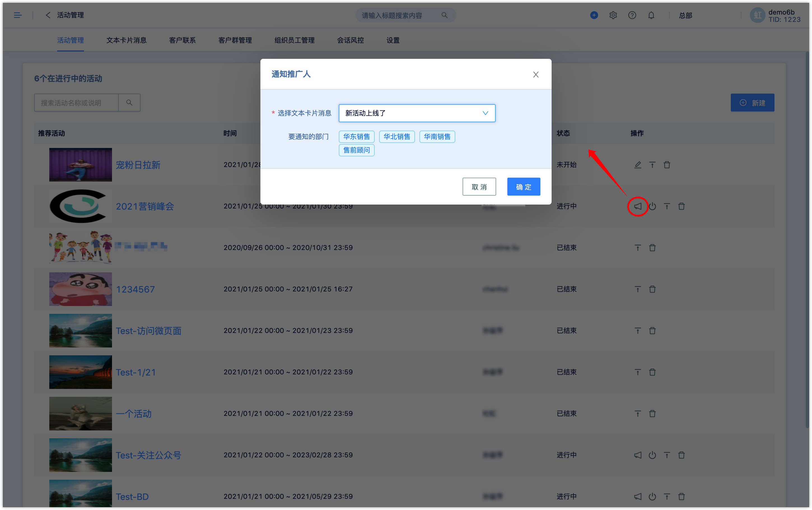The height and width of the screenshot is (510, 812).
Task: Open the 宠粉日拉新 activity link
Action: (x=138, y=165)
